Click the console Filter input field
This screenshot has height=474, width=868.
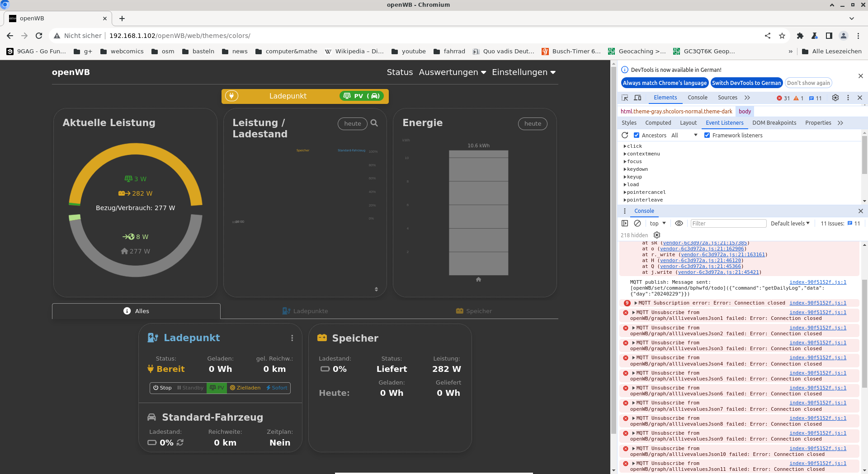coord(728,223)
